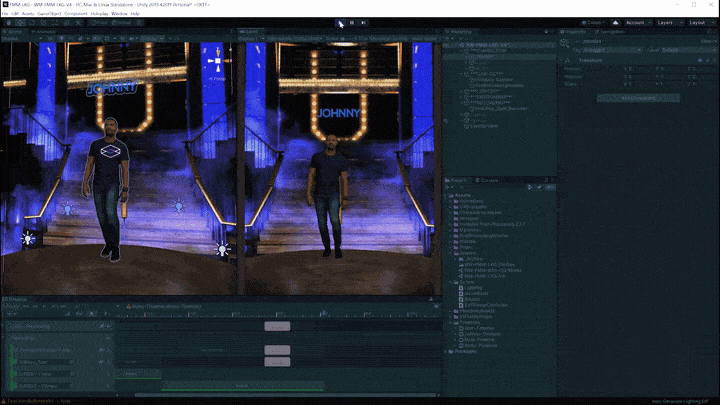Screen dimensions: 720x405
Task: Select the Timelines folder in Project
Action: coord(466,322)
